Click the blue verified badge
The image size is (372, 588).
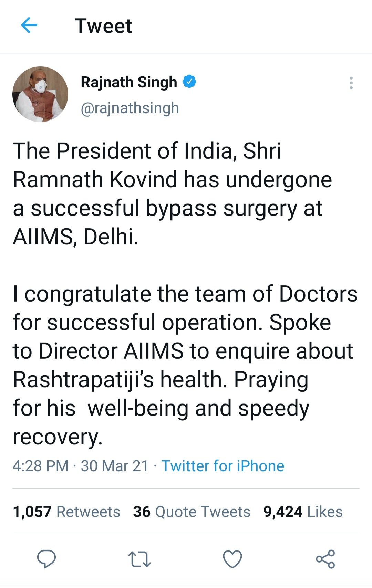point(189,82)
